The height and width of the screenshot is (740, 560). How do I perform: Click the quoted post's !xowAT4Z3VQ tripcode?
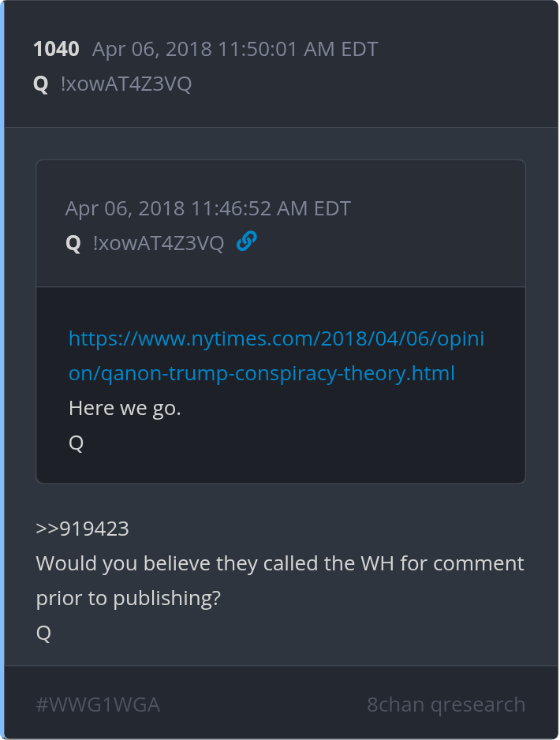coord(159,244)
